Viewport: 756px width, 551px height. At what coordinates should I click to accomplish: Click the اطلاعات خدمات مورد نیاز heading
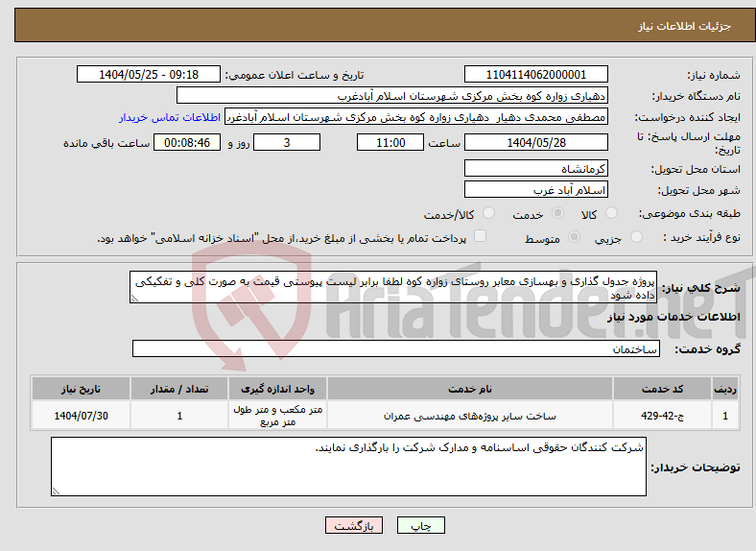[x=673, y=317]
